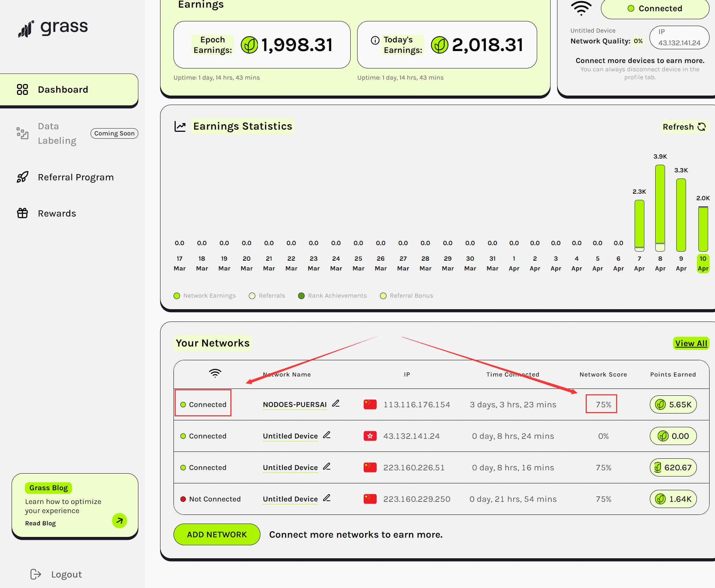Select the 7 Apr bar
The image size is (715, 588).
pyautogui.click(x=639, y=226)
